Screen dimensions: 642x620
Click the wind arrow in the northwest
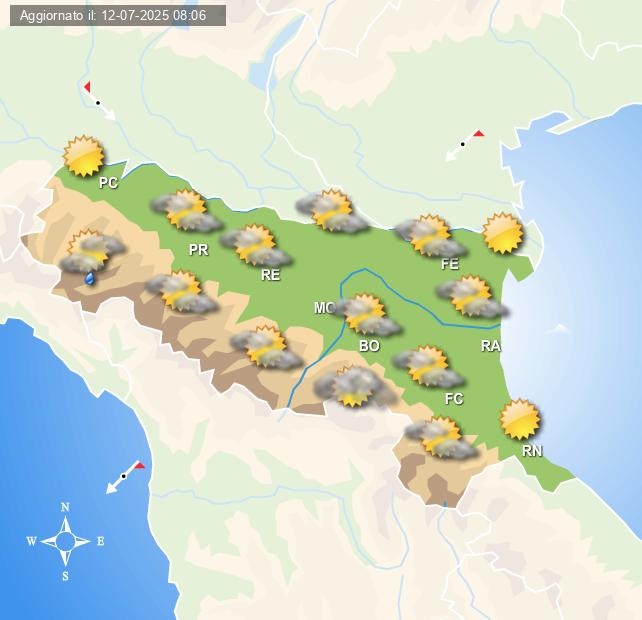click(x=99, y=101)
